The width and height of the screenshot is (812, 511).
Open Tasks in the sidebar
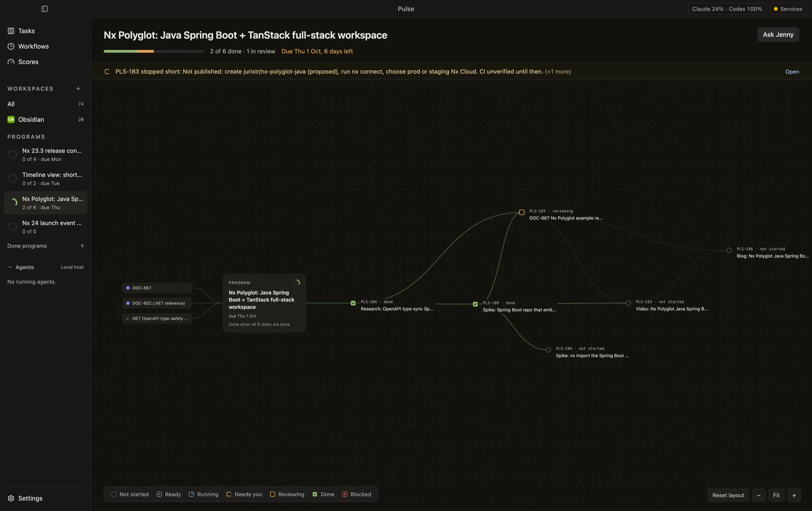click(x=45, y=31)
